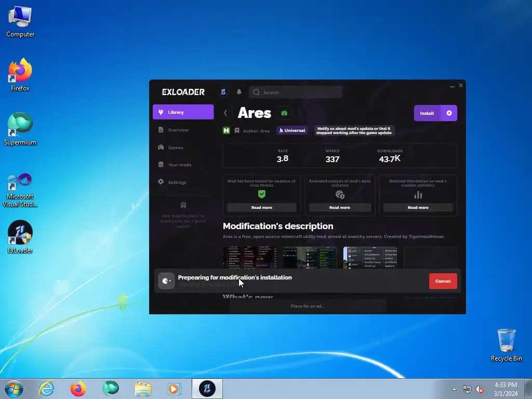Open Windows Start menu
This screenshot has height=399, width=532.
14,389
